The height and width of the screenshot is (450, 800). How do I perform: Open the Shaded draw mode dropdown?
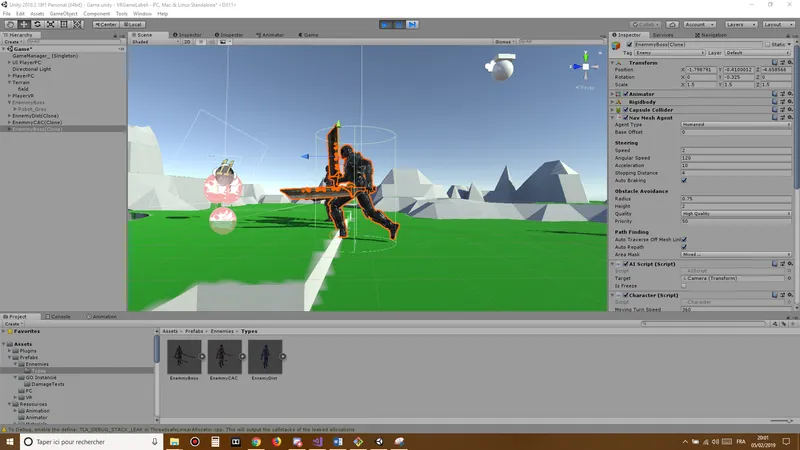pos(156,42)
